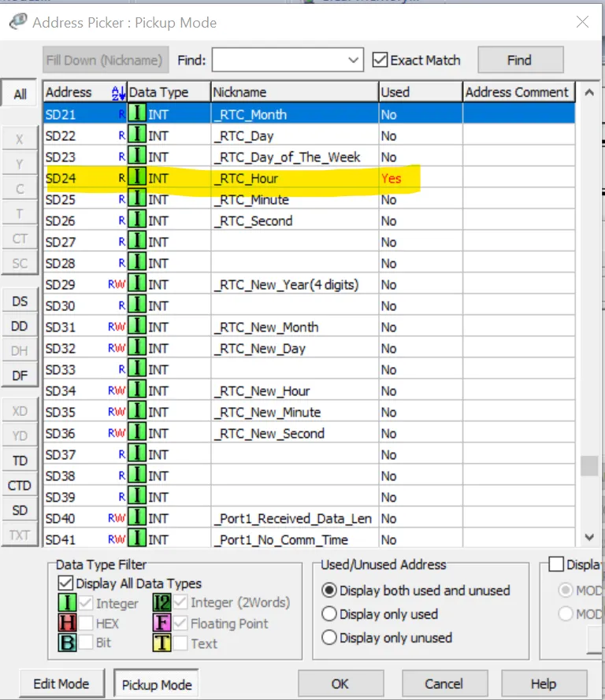This screenshot has height=700, width=605.
Task: Toggle the Exact Match checkbox
Action: coord(380,60)
